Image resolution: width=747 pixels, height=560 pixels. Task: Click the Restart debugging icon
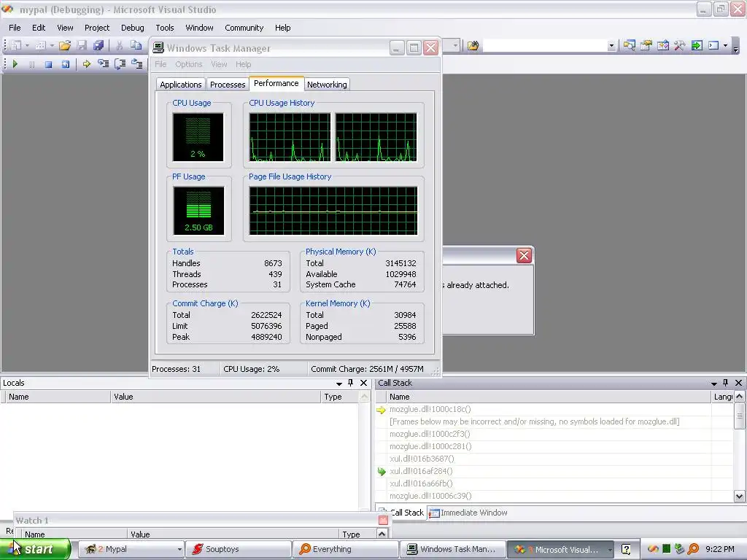[65, 64]
